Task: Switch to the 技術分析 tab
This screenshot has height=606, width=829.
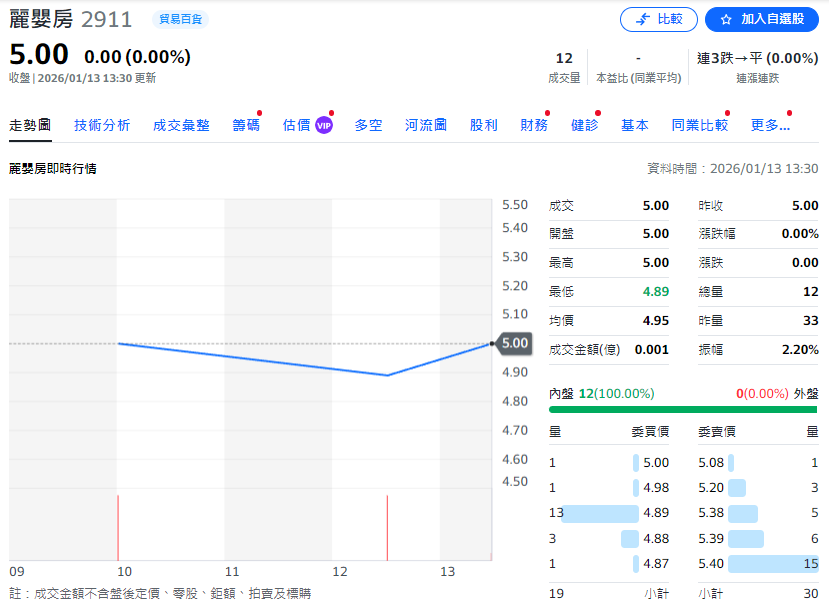Action: tap(102, 125)
